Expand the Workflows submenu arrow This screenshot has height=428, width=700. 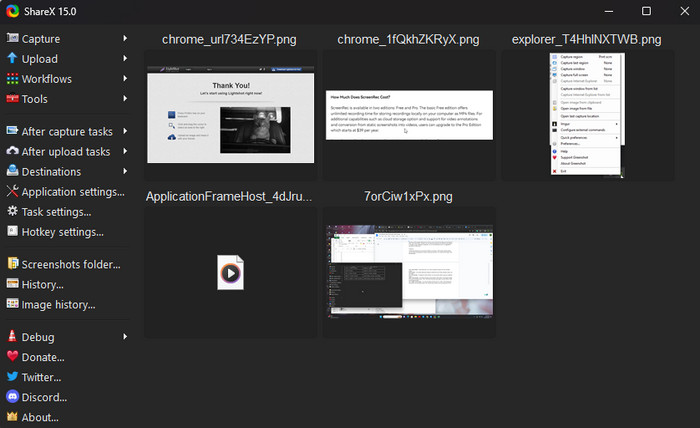pyautogui.click(x=125, y=79)
